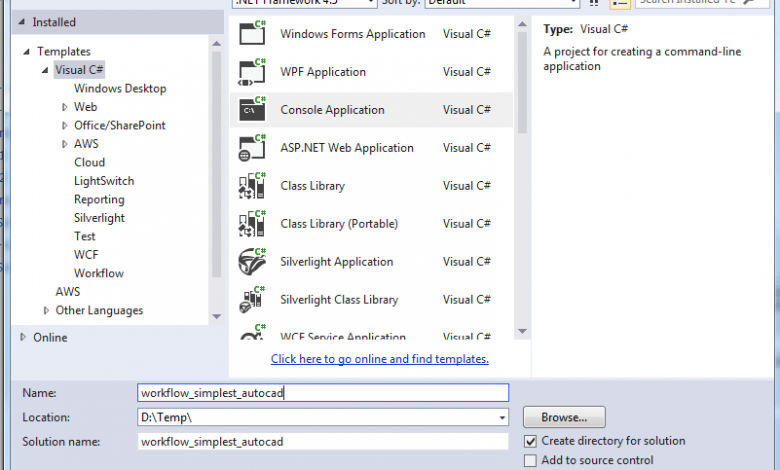Collapse the Visual C# node
This screenshot has width=780, height=470.
45,70
